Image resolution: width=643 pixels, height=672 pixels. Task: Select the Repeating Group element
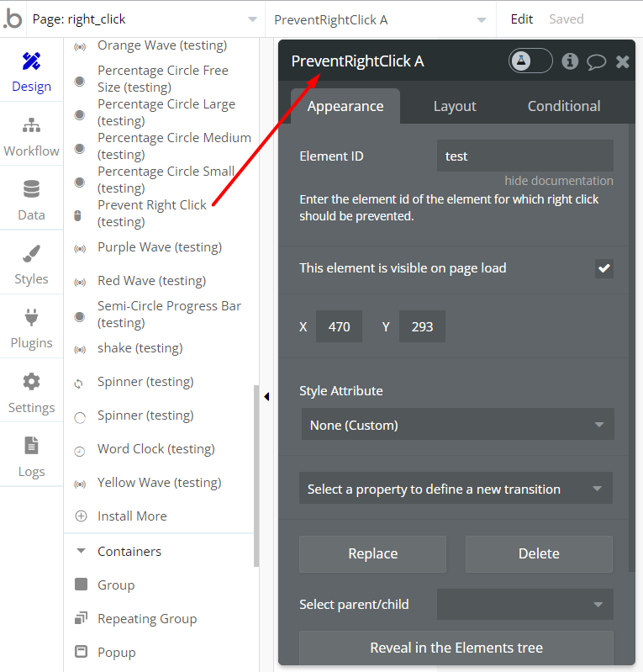[x=147, y=618]
